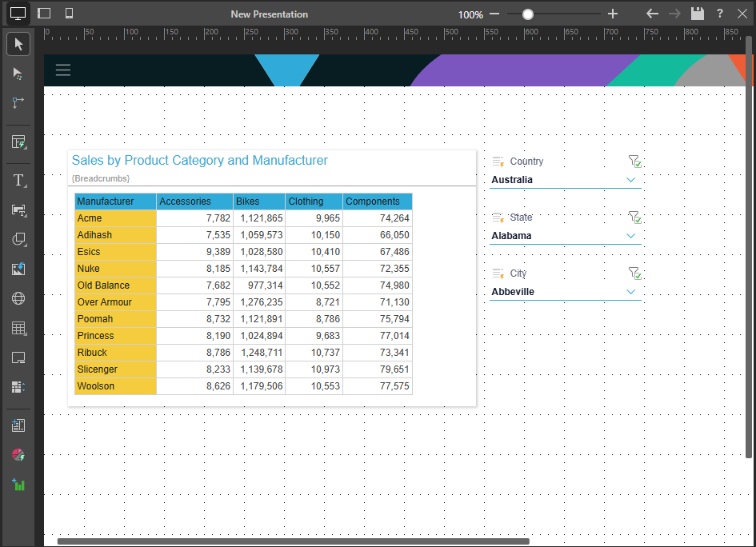Select the Old Balance row label
Viewport: 756px width, 547px height.
[x=116, y=285]
